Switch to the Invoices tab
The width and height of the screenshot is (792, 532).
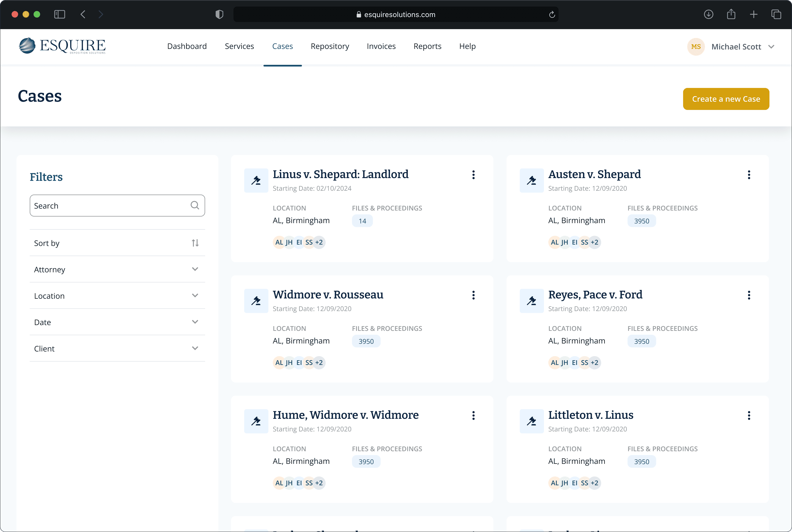click(381, 46)
